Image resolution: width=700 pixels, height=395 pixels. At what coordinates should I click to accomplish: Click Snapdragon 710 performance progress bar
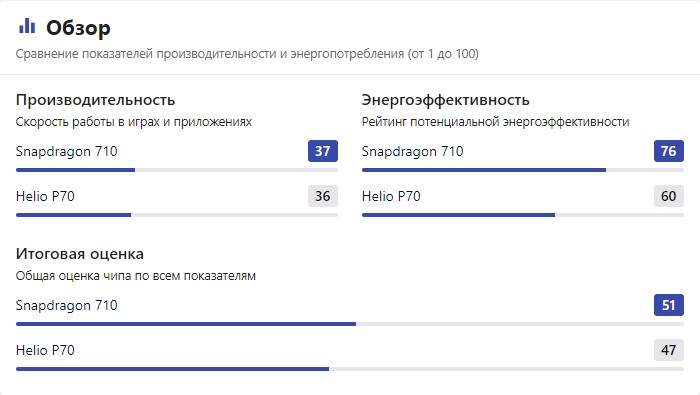[x=177, y=170]
